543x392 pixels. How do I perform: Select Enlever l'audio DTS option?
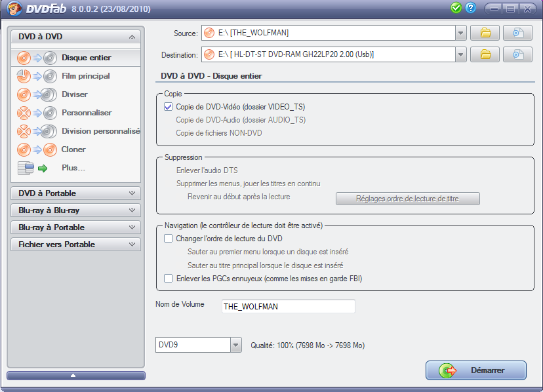coord(207,170)
